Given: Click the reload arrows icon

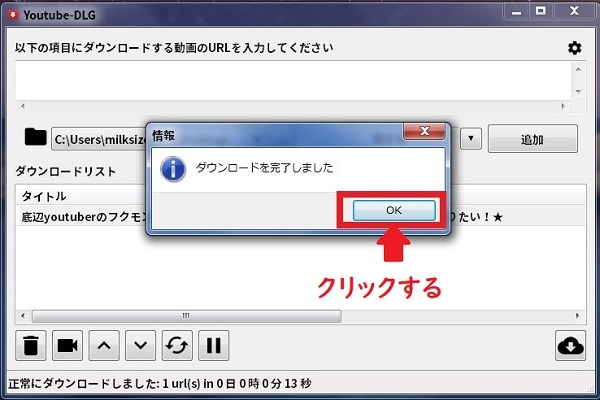Looking at the screenshot, I should pos(177,346).
